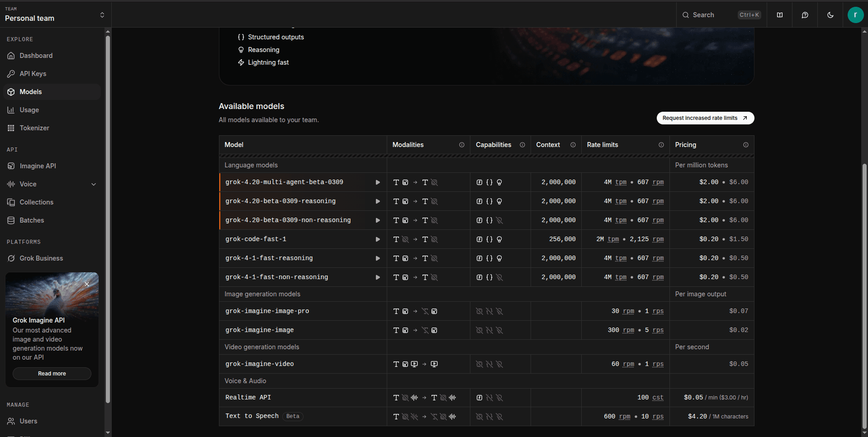
Task: Open the user avatar menu
Action: tap(855, 15)
